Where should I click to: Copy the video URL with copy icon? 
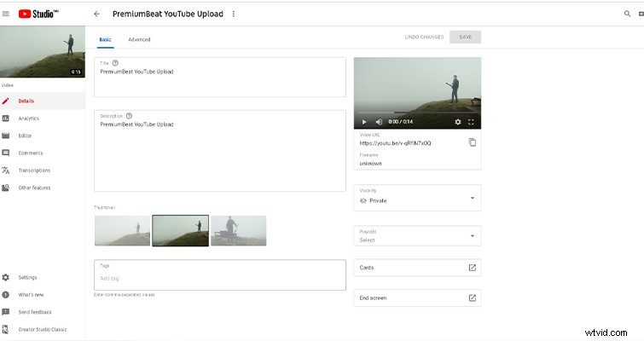coord(473,142)
